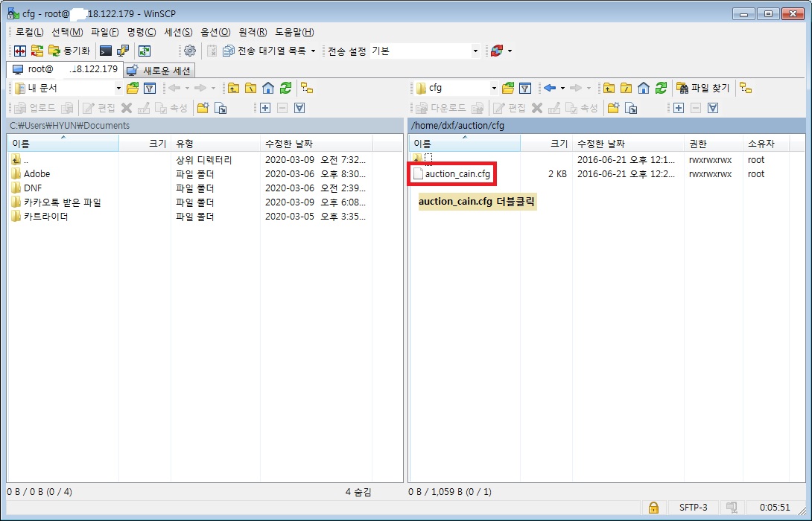Open the 파일(F) menu
The width and height of the screenshot is (812, 521).
pos(104,32)
